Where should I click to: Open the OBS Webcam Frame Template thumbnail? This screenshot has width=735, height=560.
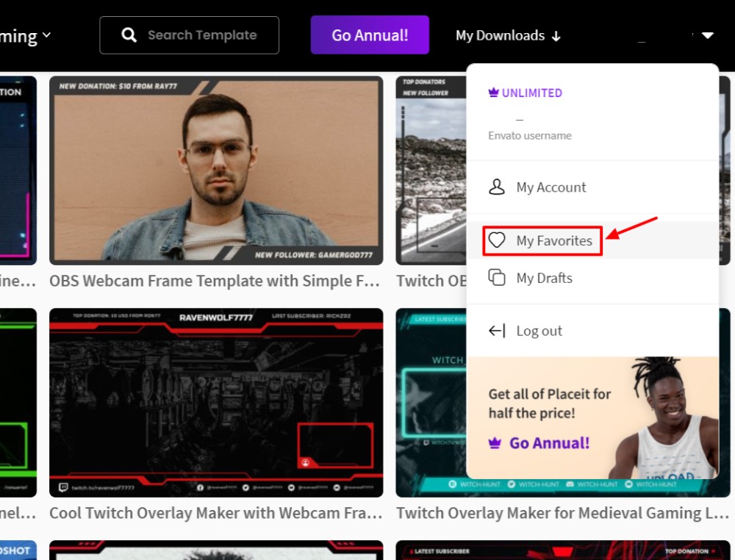coord(216,170)
